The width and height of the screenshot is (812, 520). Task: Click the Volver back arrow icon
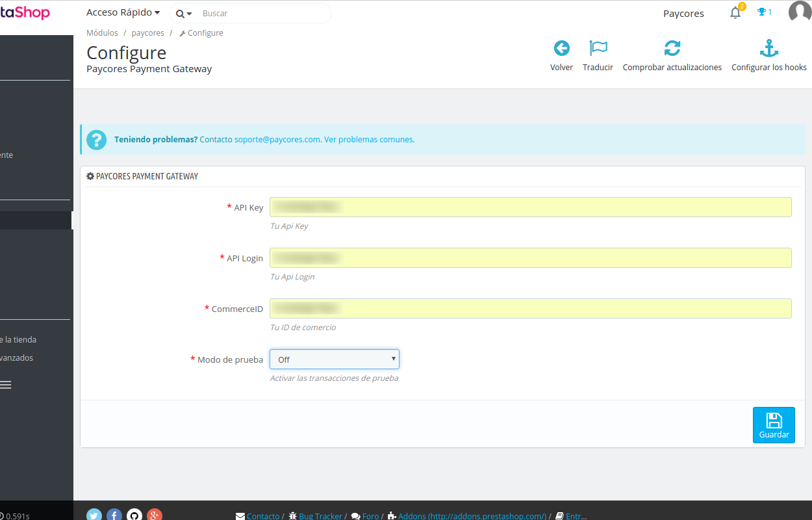(x=561, y=48)
